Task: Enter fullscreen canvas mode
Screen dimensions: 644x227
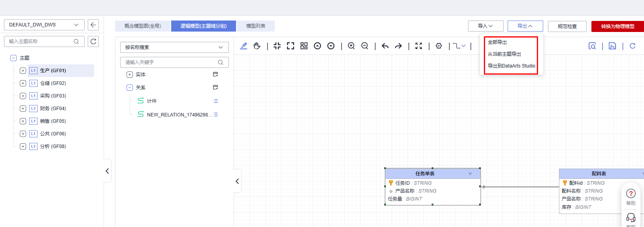Action: 419,46
